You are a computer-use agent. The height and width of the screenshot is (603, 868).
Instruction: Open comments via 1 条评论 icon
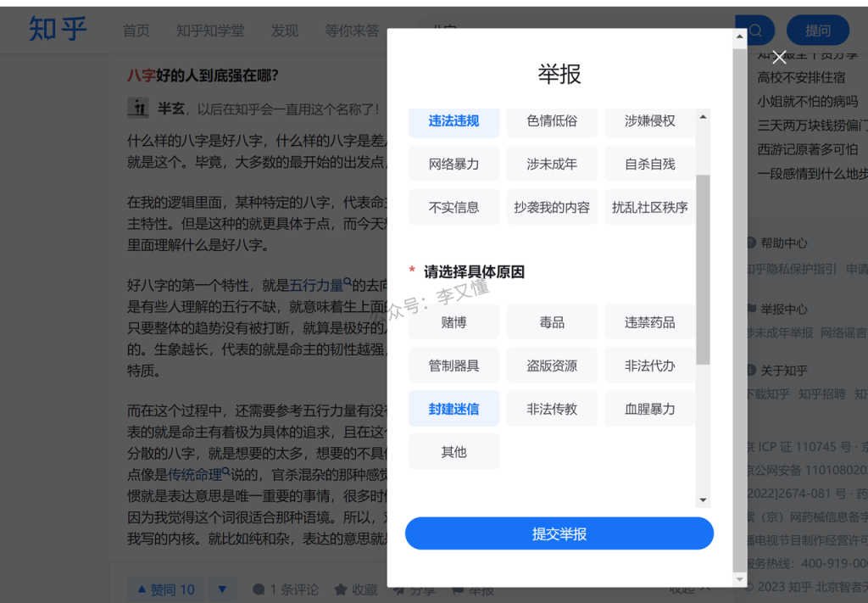pos(258,589)
